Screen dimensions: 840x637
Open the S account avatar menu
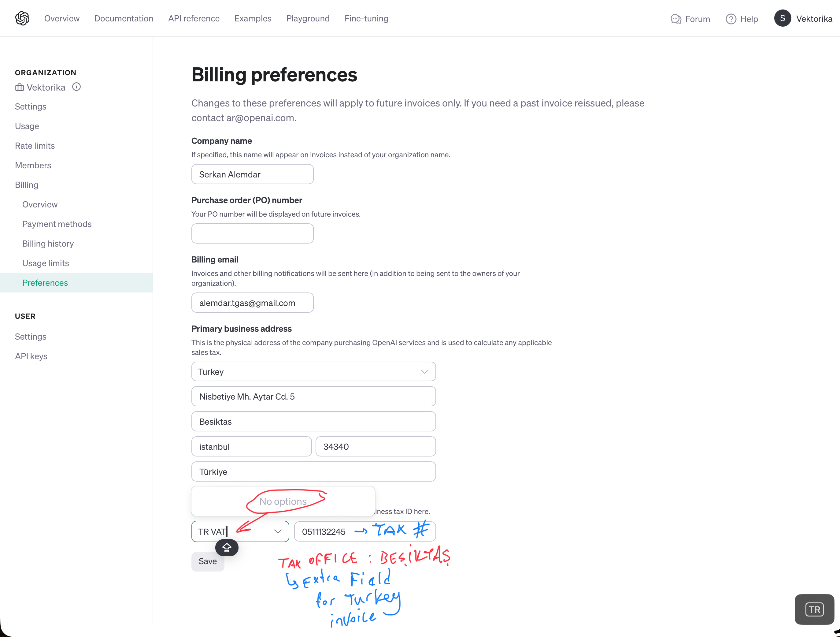782,18
